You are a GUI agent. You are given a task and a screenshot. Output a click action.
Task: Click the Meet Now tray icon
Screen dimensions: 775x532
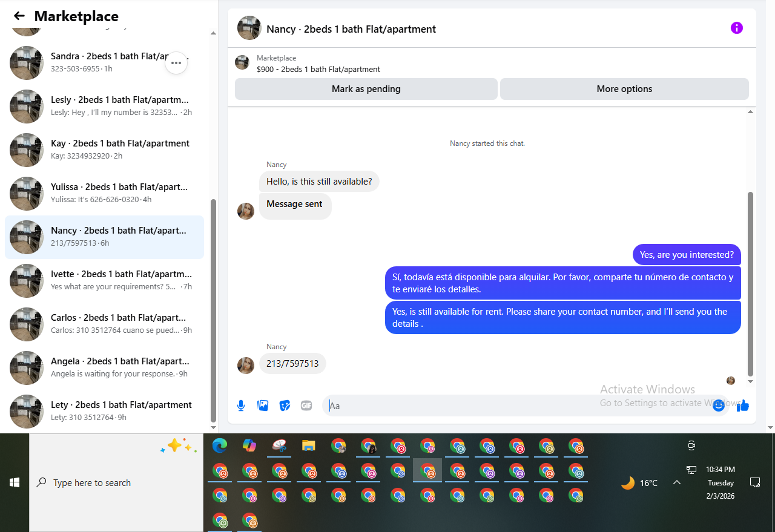691,445
